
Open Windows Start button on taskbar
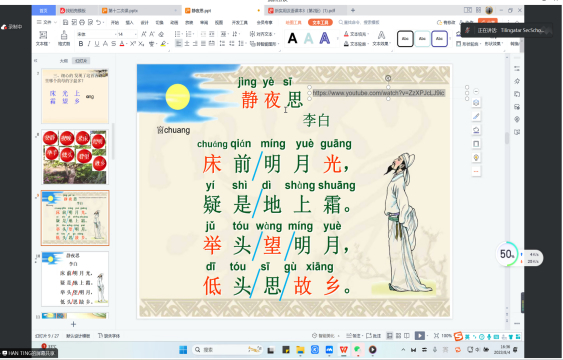(183, 349)
